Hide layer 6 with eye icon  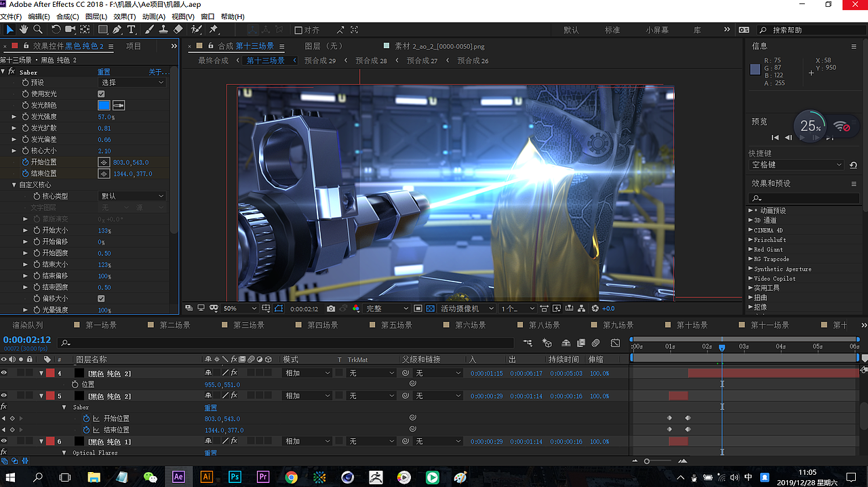(x=4, y=442)
